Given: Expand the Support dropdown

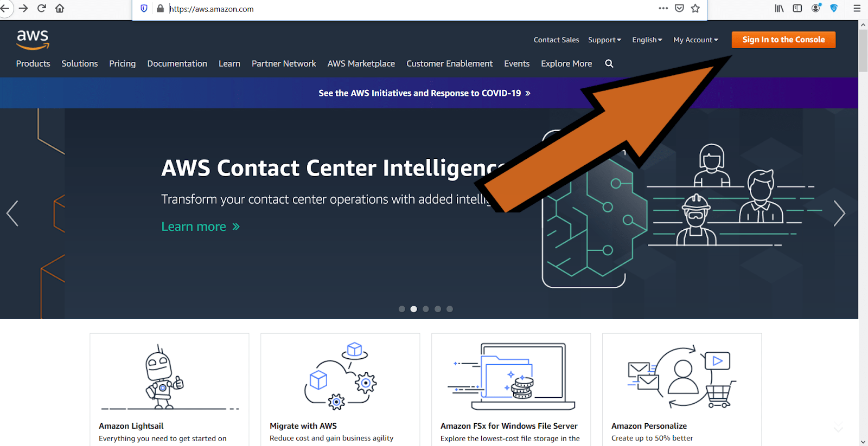Looking at the screenshot, I should pos(604,40).
